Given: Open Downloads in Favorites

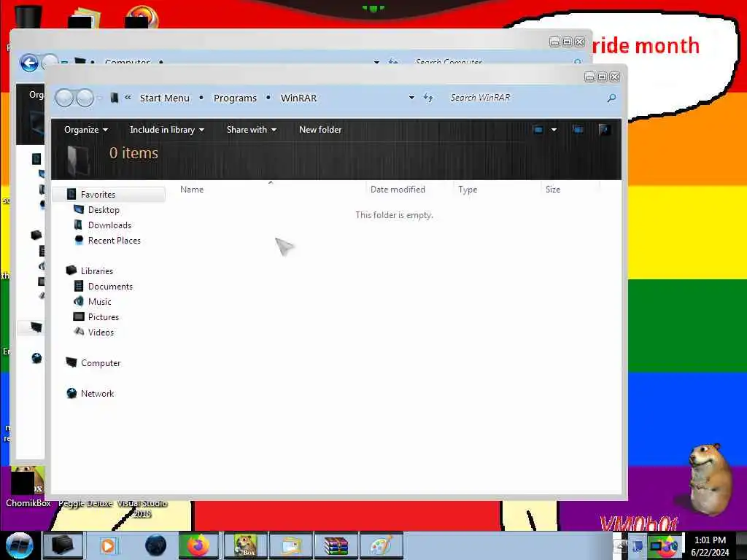Looking at the screenshot, I should point(109,225).
